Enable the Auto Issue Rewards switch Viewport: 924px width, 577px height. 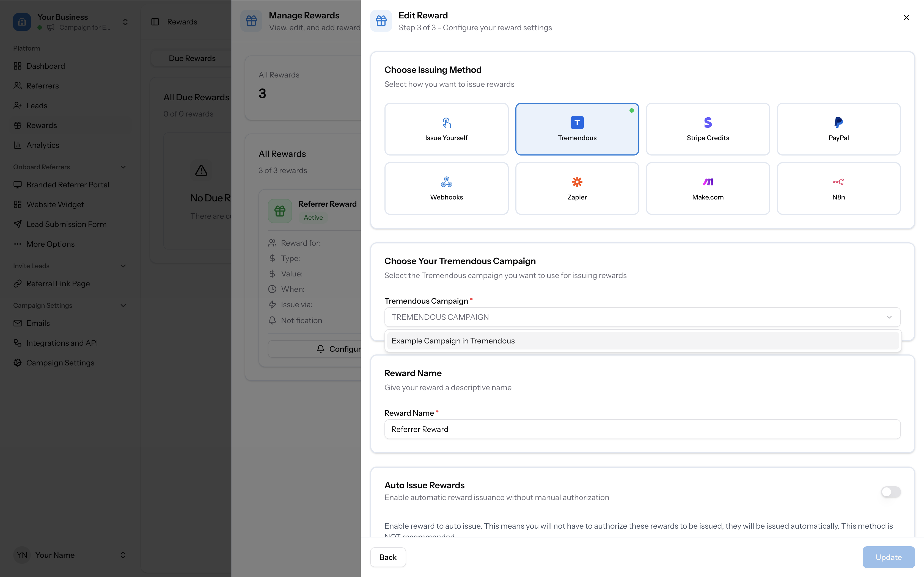(890, 492)
